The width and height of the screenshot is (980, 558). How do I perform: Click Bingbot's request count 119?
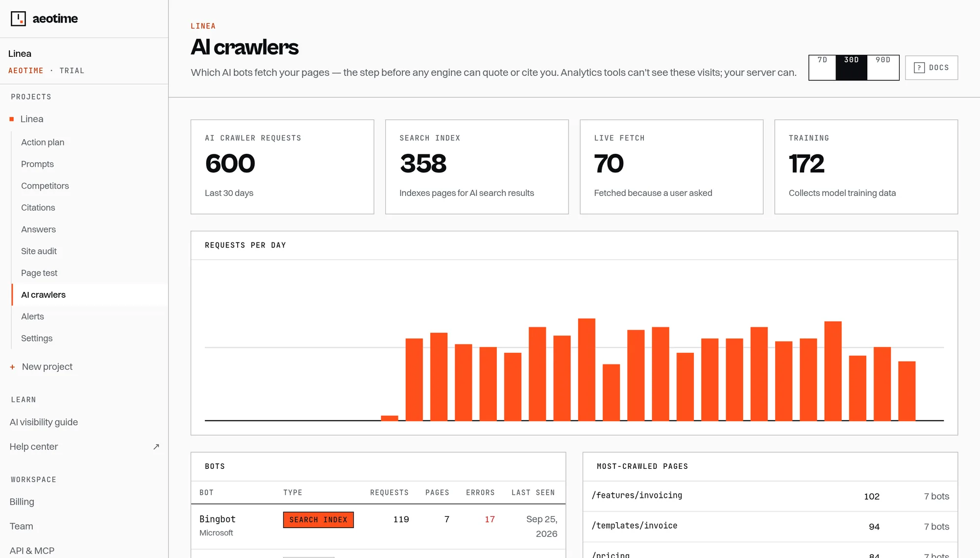point(401,519)
